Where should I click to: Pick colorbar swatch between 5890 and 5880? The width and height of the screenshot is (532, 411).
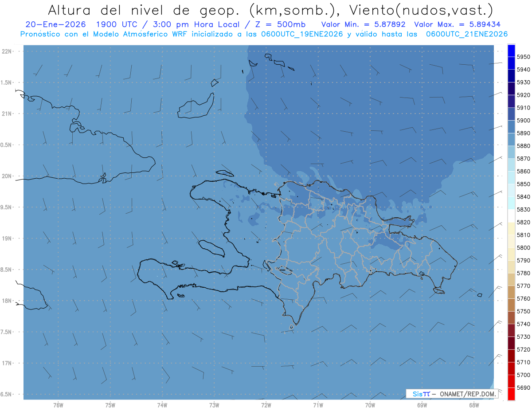click(511, 140)
